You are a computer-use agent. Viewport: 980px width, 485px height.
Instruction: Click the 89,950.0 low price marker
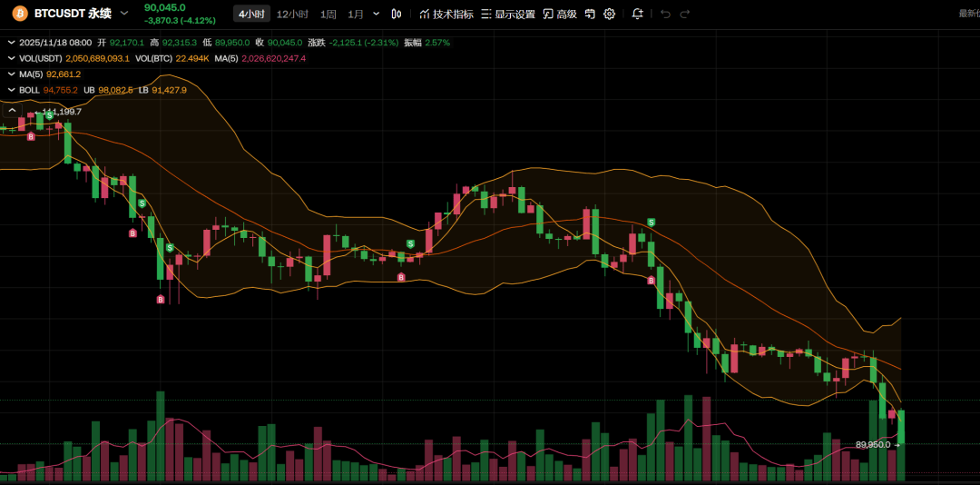tap(875, 445)
